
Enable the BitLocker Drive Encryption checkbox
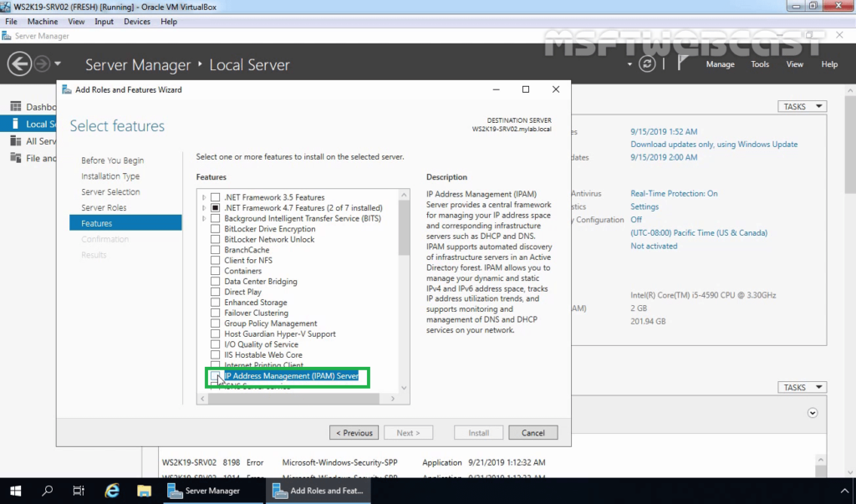click(x=215, y=229)
